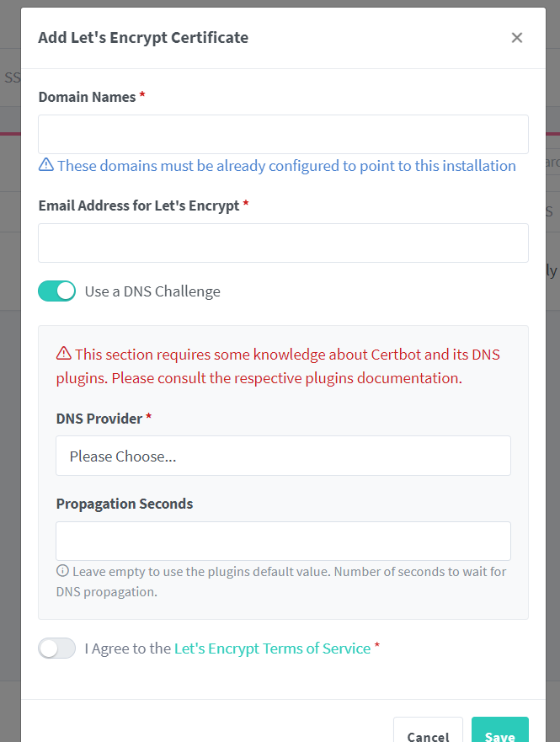The width and height of the screenshot is (560, 742).
Task: Click the Use a DNS Challenge label
Action: pyautogui.click(x=152, y=291)
